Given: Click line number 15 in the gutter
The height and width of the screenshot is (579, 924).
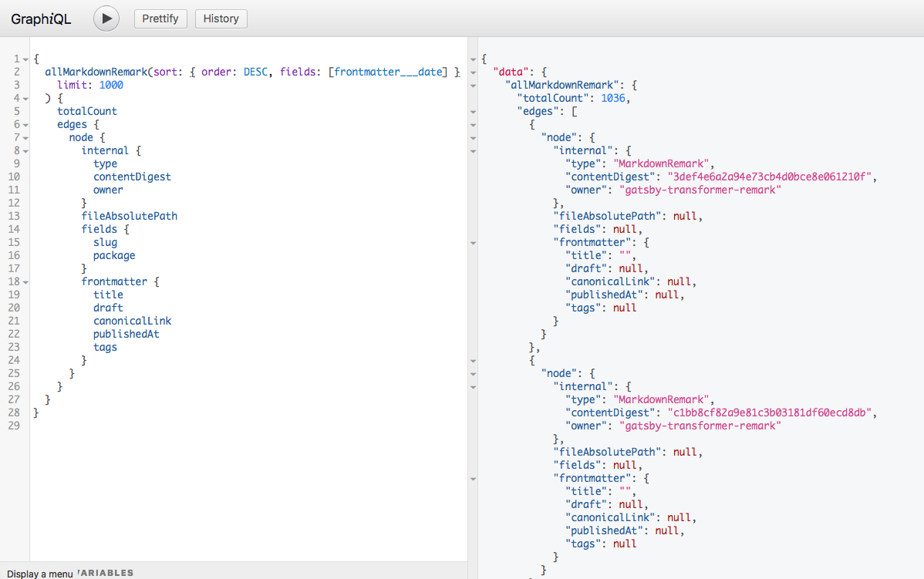Looking at the screenshot, I should tap(14, 241).
